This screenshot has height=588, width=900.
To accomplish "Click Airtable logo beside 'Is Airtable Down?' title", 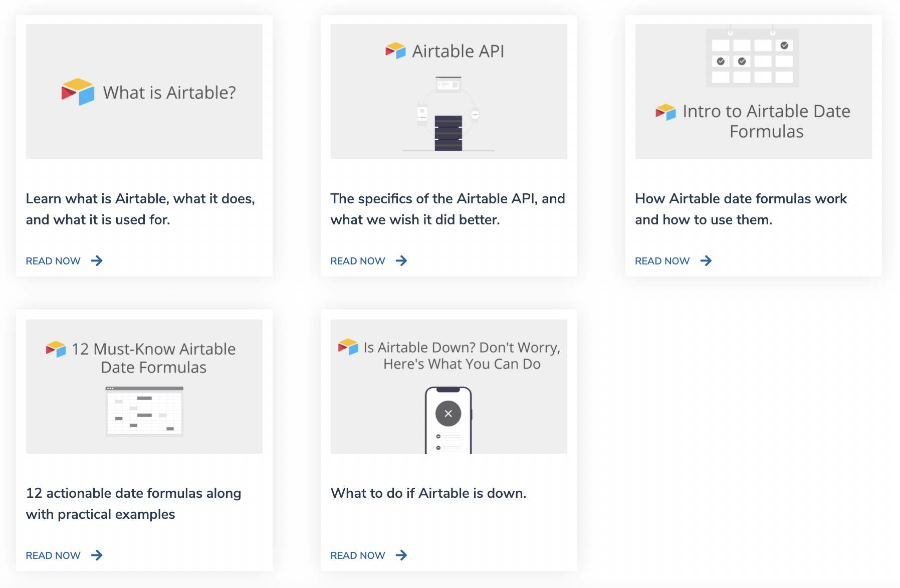I will 348,347.
